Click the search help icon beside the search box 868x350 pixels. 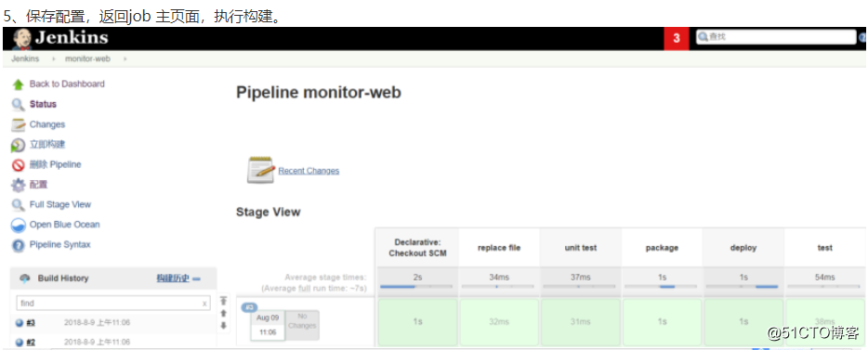coord(862,37)
